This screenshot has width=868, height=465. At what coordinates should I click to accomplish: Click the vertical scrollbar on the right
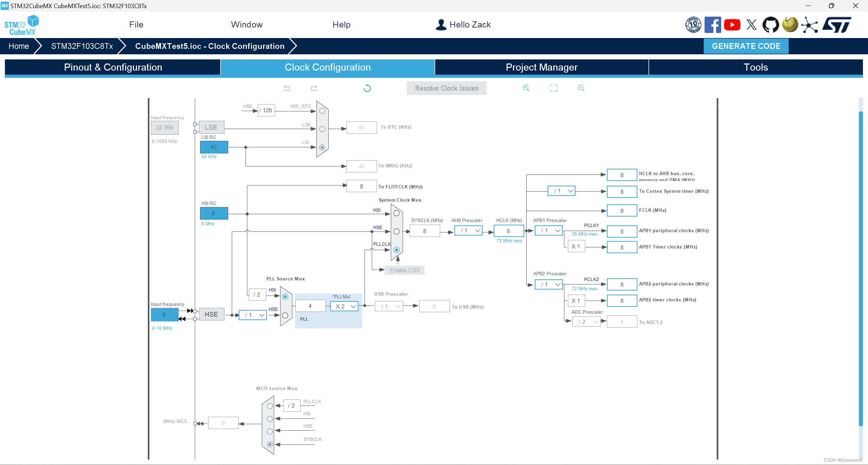coord(861,268)
